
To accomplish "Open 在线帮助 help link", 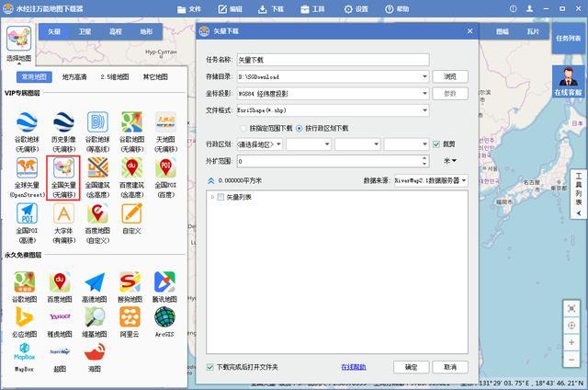I will 353,367.
